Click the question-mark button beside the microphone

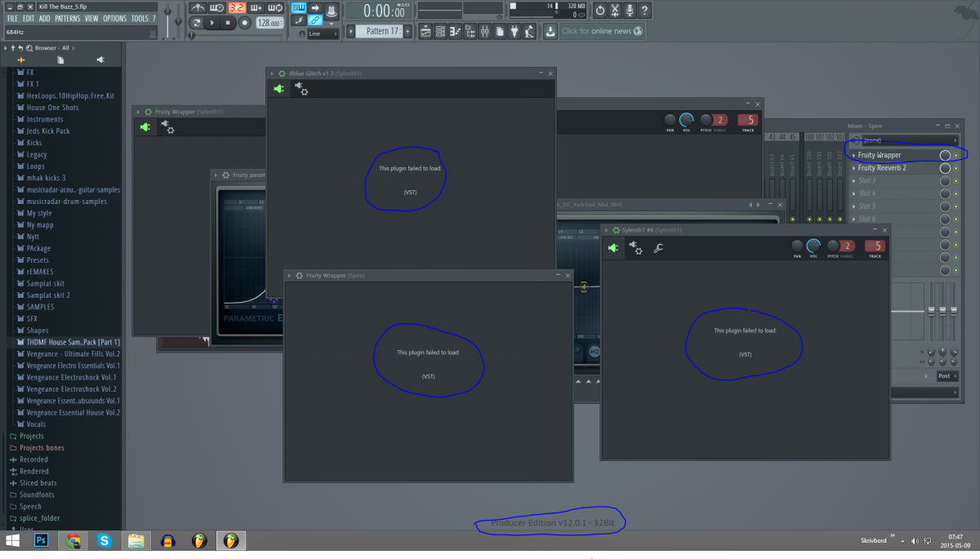(x=644, y=10)
